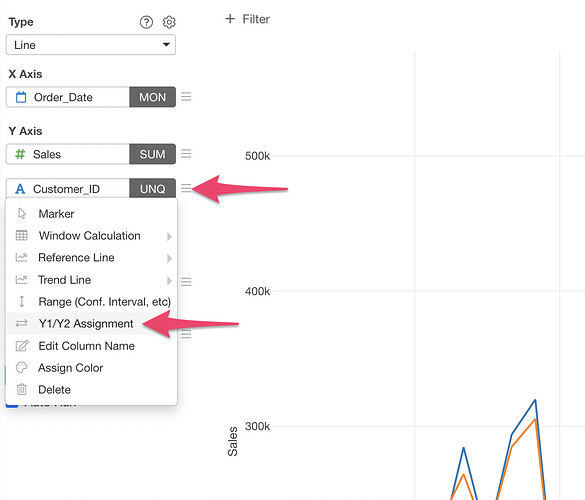Open chart settings gear icon
585x500 pixels.
point(169,22)
